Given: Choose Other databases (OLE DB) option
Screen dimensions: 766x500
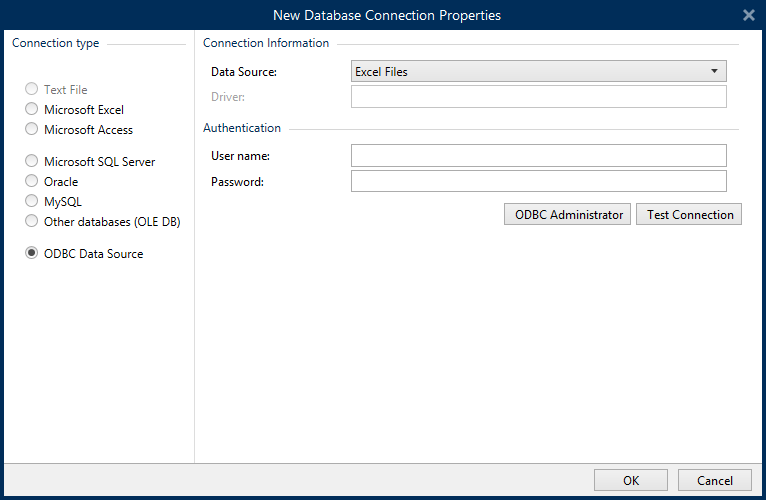Looking at the screenshot, I should (33, 222).
